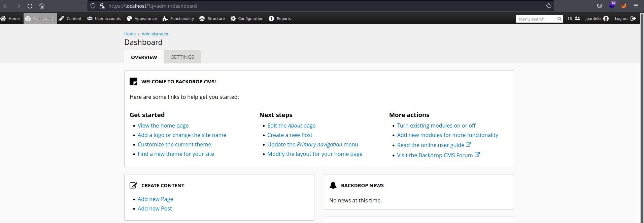Click the Log out icon

pyautogui.click(x=633, y=19)
